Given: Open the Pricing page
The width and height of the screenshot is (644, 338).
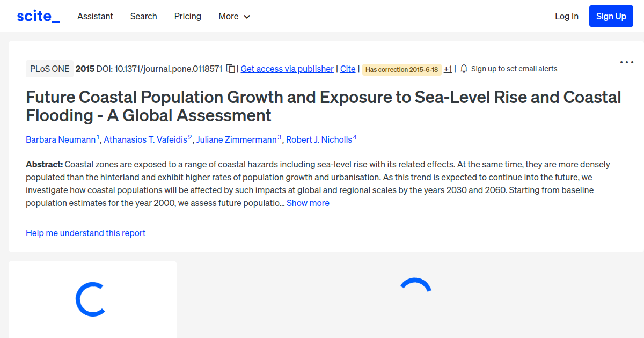Looking at the screenshot, I should pyautogui.click(x=187, y=16).
